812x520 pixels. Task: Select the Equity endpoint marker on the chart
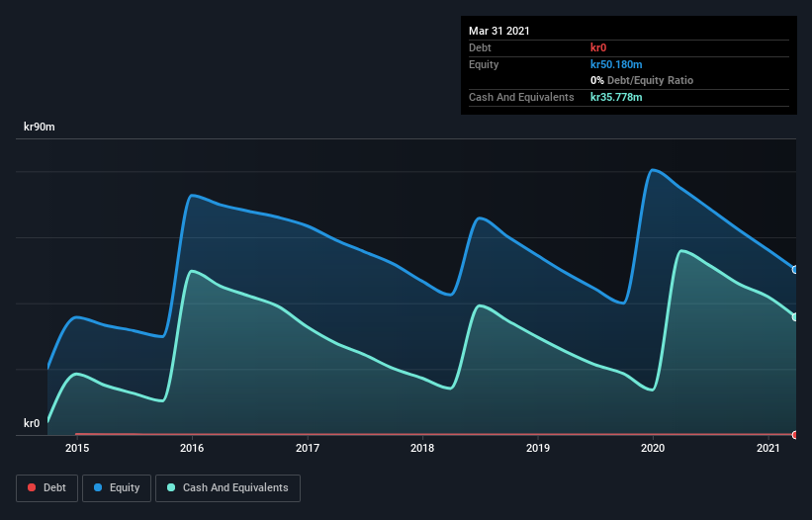point(795,270)
